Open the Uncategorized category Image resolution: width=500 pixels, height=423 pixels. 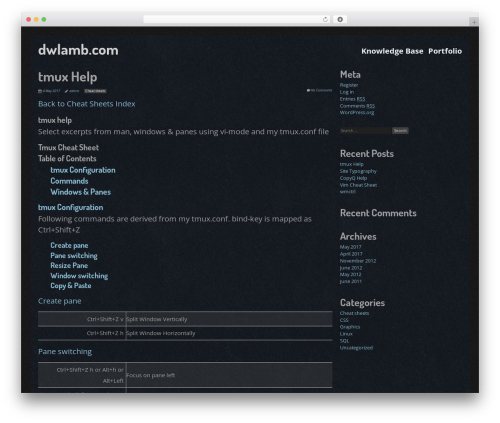tap(356, 348)
